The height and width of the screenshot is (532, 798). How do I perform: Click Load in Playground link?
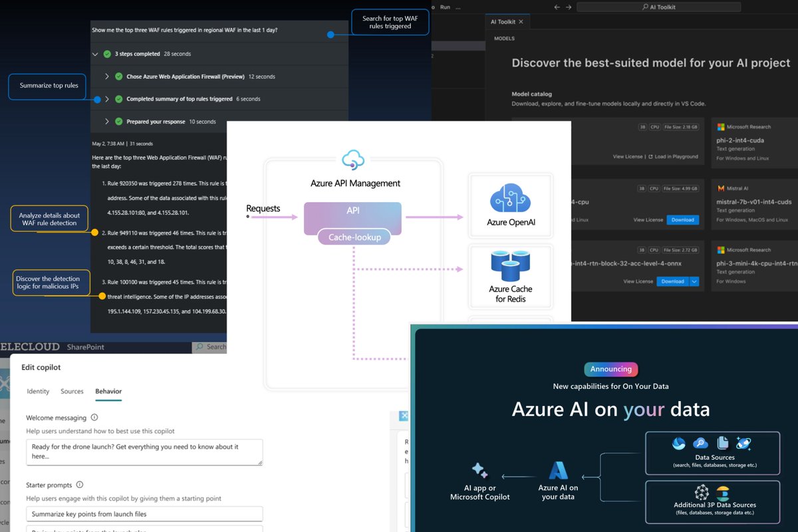[x=673, y=157]
